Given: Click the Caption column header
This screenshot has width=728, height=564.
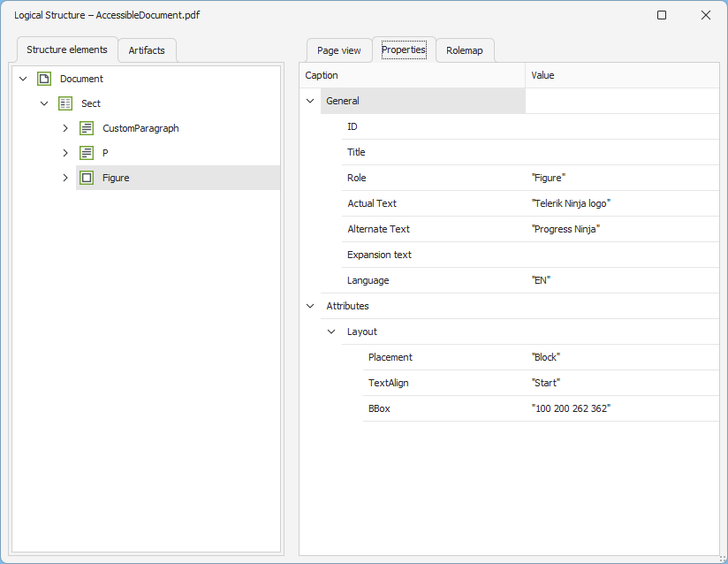Looking at the screenshot, I should point(412,75).
